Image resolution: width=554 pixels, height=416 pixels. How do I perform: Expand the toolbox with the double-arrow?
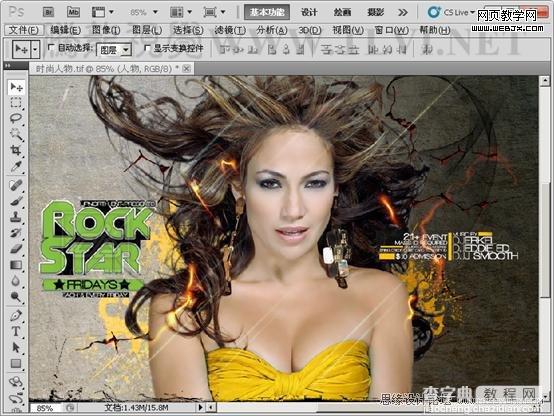pyautogui.click(x=7, y=66)
